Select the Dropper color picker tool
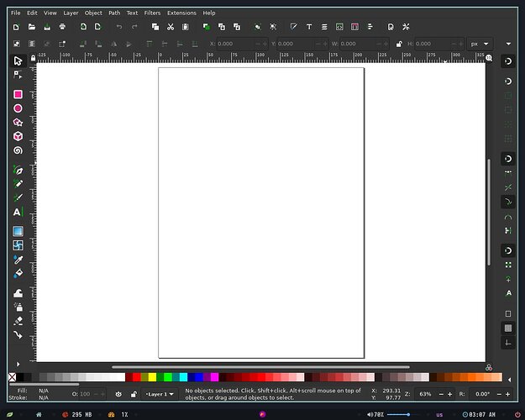The width and height of the screenshot is (525, 420). 18,260
